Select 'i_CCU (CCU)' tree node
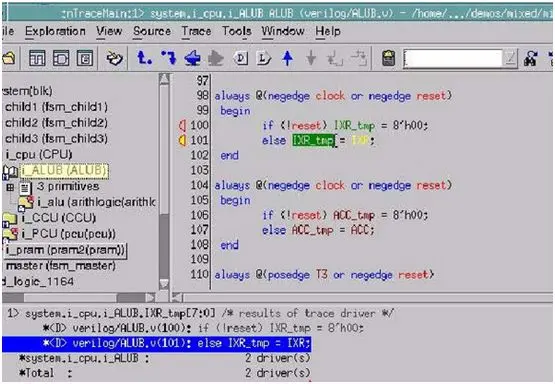This screenshot has height=384, width=555. click(58, 218)
